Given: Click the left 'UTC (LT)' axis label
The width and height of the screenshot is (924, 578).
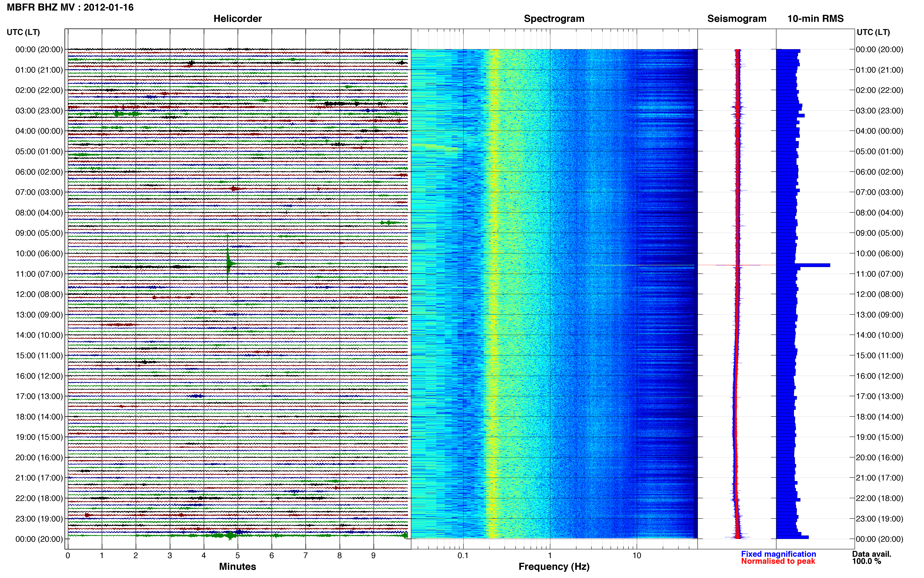Looking at the screenshot, I should pyautogui.click(x=23, y=32).
